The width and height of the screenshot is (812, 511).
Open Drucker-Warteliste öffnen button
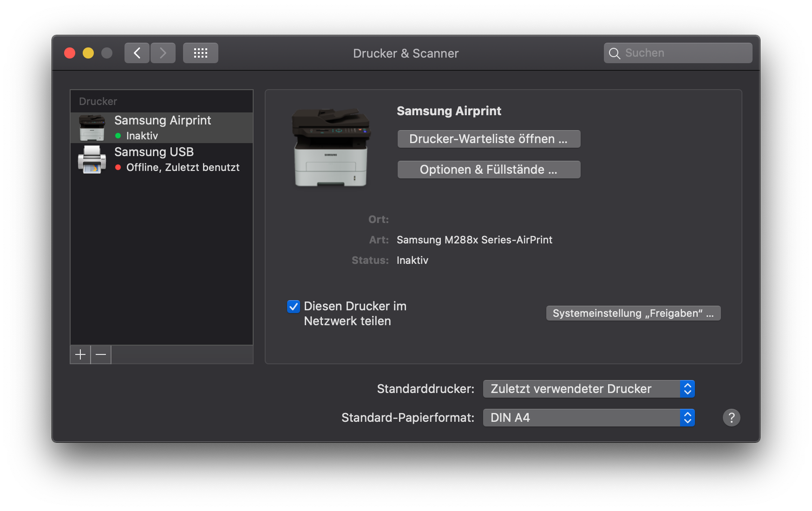[489, 139]
